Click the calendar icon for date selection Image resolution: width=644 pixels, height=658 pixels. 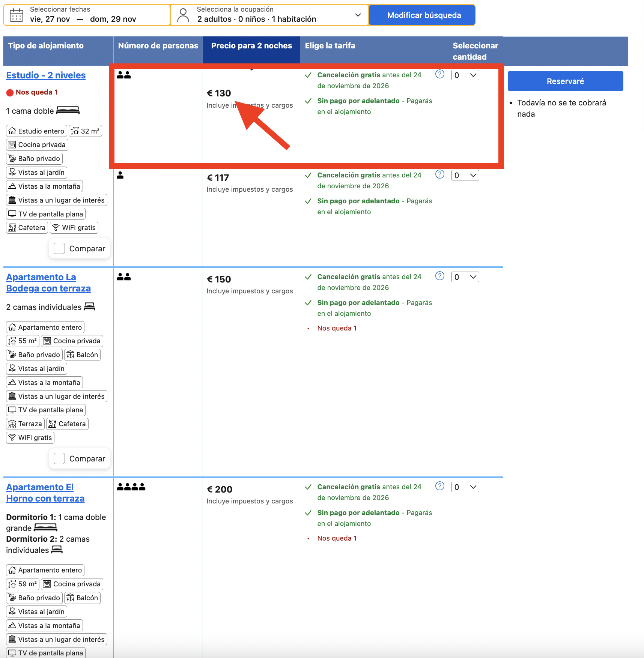(x=17, y=15)
